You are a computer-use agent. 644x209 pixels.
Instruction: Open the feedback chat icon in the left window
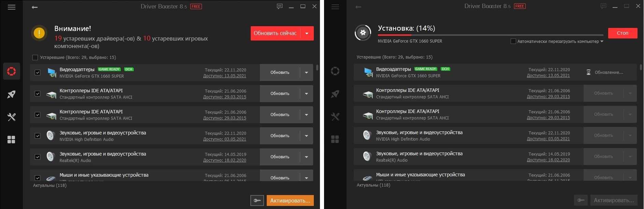point(280,6)
